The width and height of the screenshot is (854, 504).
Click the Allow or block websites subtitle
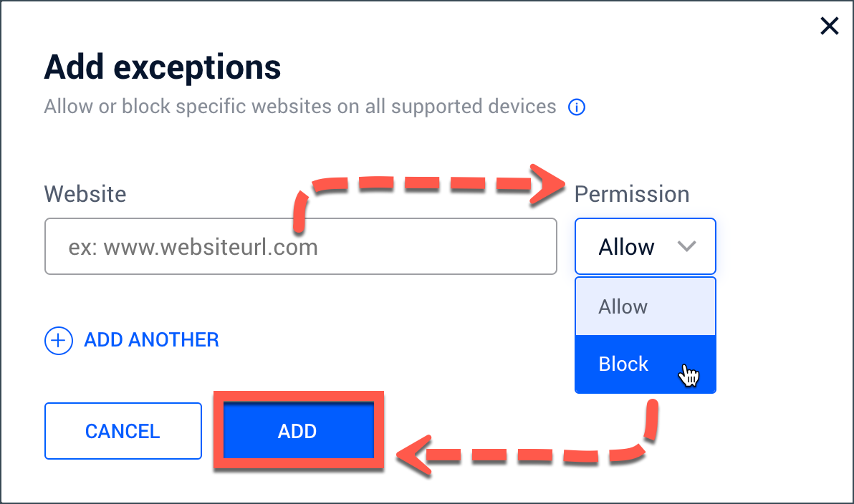point(300,107)
